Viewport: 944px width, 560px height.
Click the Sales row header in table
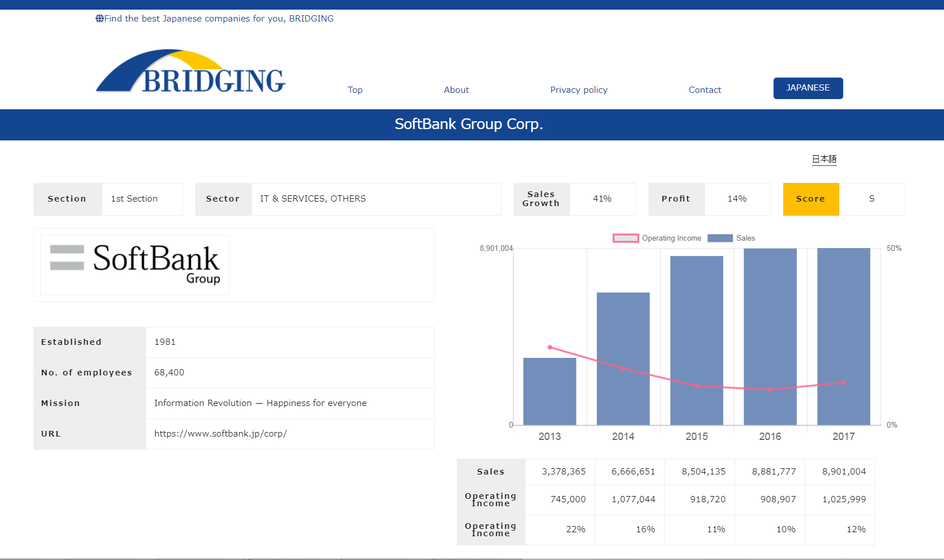490,472
